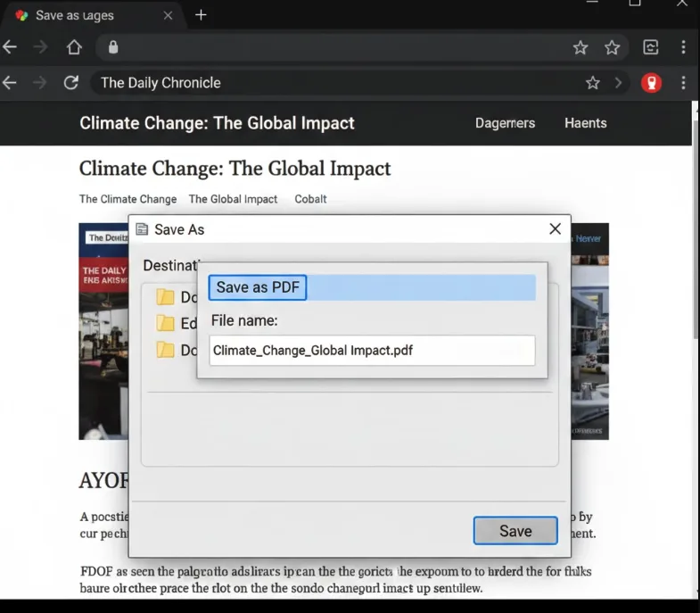Image resolution: width=700 pixels, height=613 pixels.
Task: Select the Ed folder icon in Destination list
Action: click(x=165, y=323)
